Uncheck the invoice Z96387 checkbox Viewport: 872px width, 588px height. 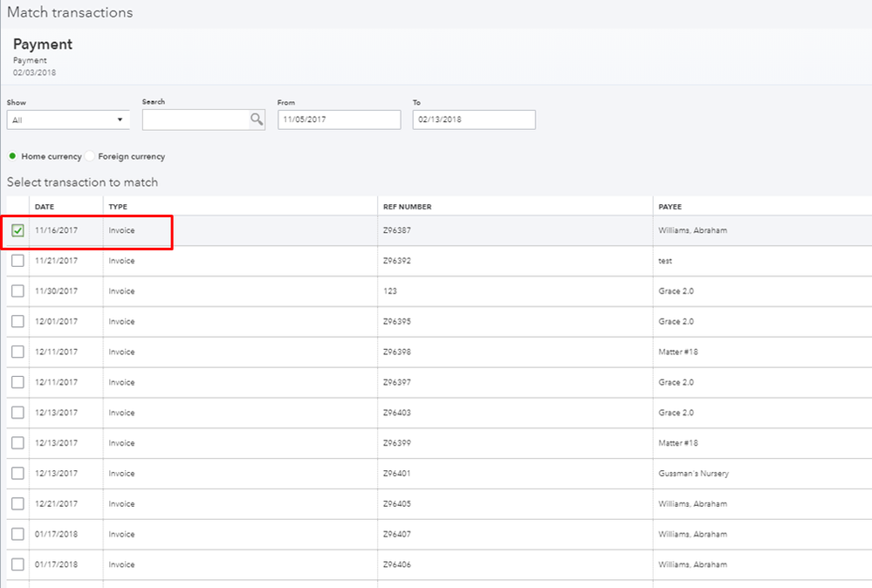pyautogui.click(x=17, y=231)
